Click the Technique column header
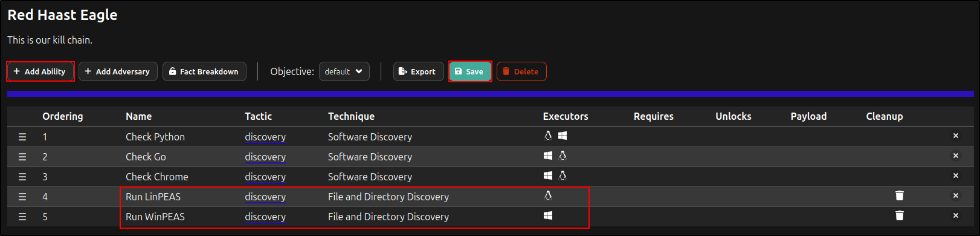The width and height of the screenshot is (980, 236). pyautogui.click(x=351, y=116)
